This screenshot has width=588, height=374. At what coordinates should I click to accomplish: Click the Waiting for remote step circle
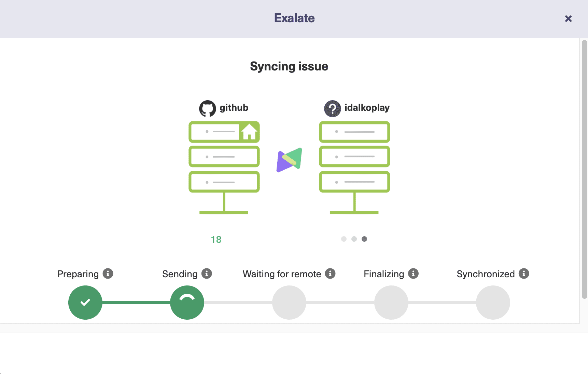coord(289,303)
